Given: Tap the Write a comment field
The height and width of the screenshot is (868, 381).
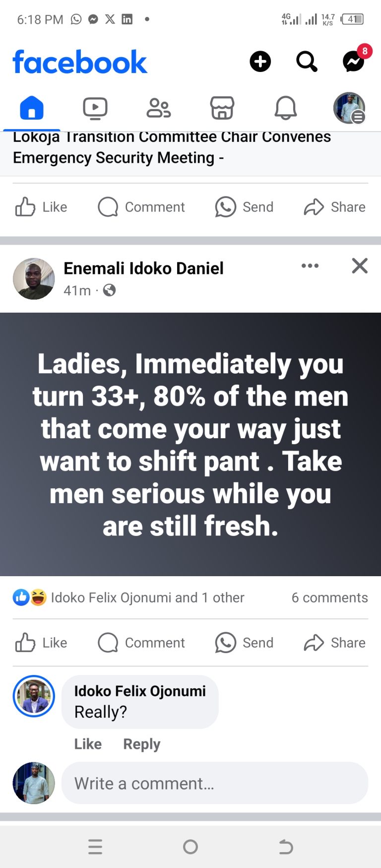Looking at the screenshot, I should (x=215, y=783).
